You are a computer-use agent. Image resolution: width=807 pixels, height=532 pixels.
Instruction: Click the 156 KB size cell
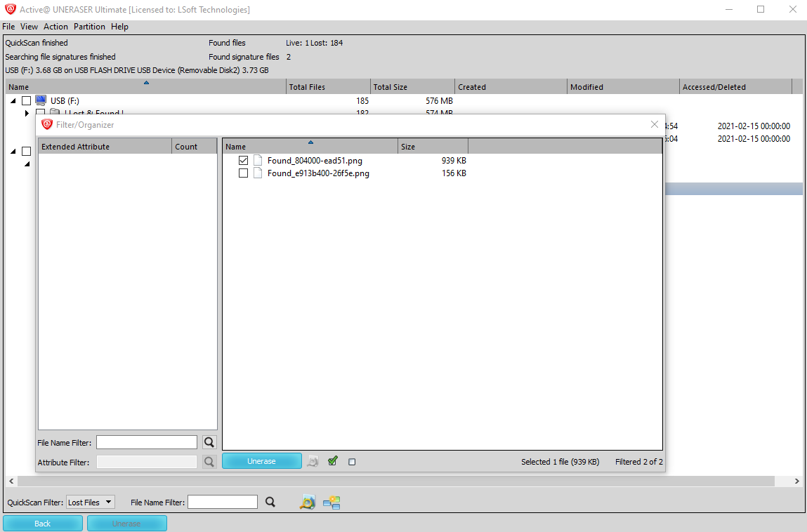point(454,173)
